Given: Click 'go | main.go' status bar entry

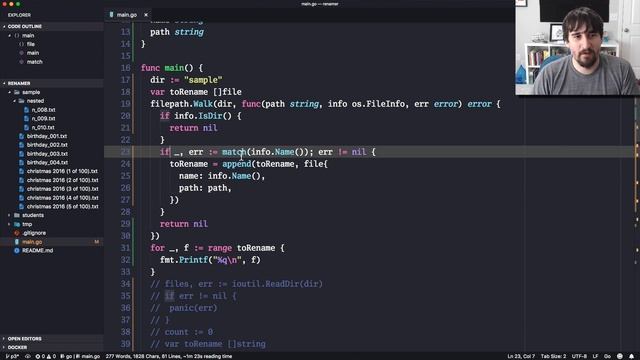Looking at the screenshot, I should (80, 356).
